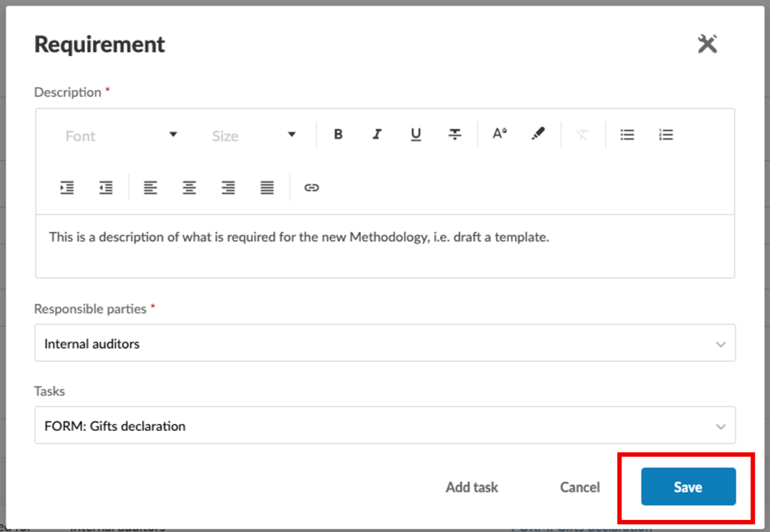Insert a bulleted list
Image resolution: width=770 pixels, height=532 pixels.
627,135
